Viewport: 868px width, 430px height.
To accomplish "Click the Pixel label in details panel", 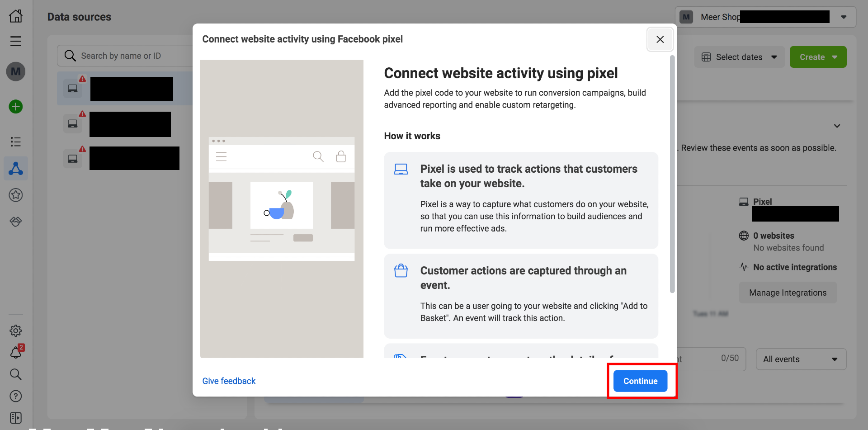I will click(x=762, y=202).
